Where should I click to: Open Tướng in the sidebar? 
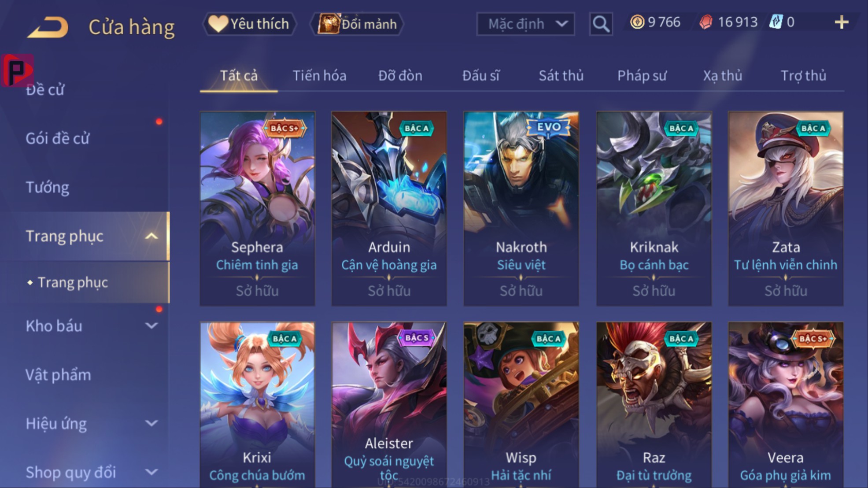[47, 187]
